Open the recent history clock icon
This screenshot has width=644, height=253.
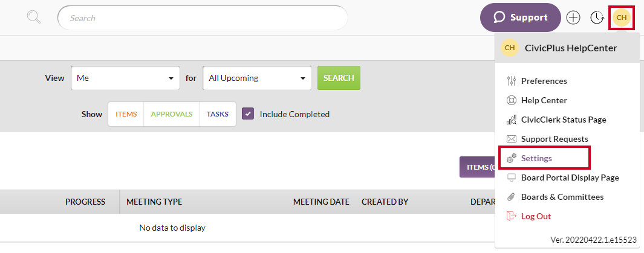coord(597,18)
